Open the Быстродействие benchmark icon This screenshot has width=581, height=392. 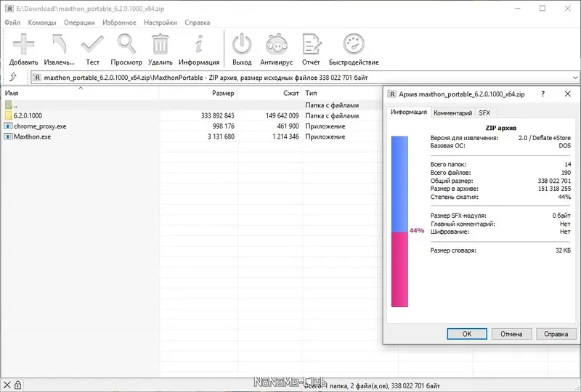354,44
